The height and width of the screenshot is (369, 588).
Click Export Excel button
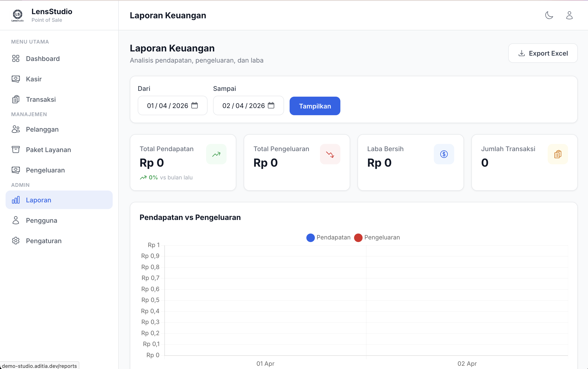543,53
